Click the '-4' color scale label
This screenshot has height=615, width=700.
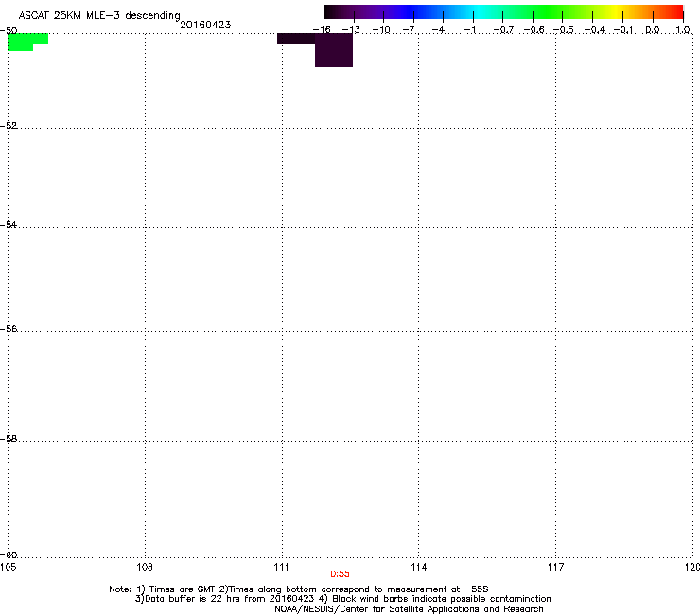[x=440, y=30]
